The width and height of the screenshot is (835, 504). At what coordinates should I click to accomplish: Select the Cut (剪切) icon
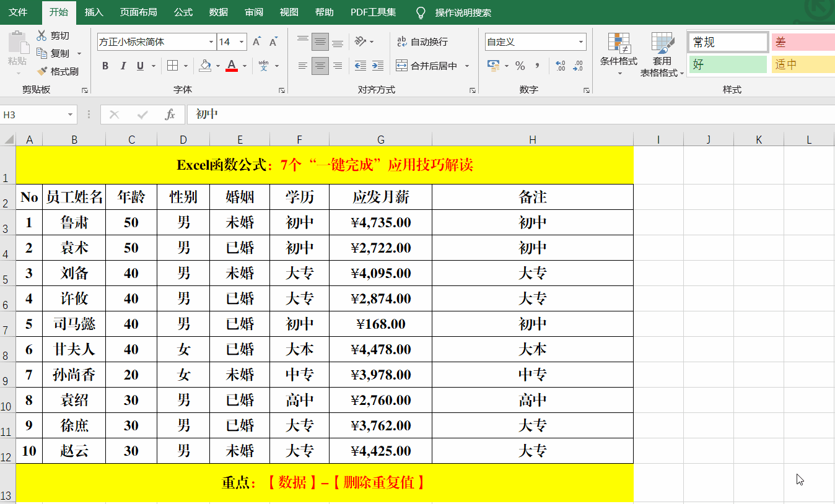click(x=42, y=35)
